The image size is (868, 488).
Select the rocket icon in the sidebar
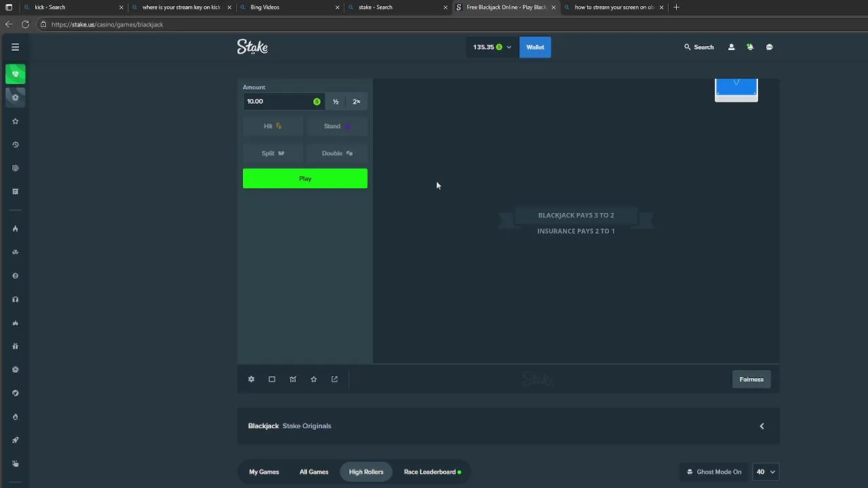[x=15, y=441]
